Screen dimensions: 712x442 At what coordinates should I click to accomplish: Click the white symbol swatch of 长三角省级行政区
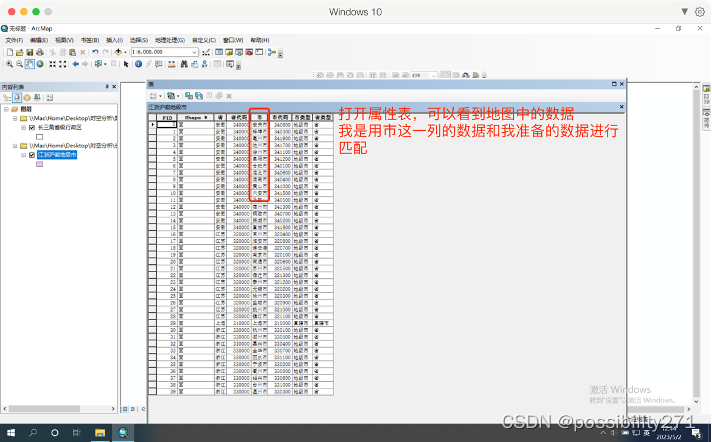tap(40, 137)
